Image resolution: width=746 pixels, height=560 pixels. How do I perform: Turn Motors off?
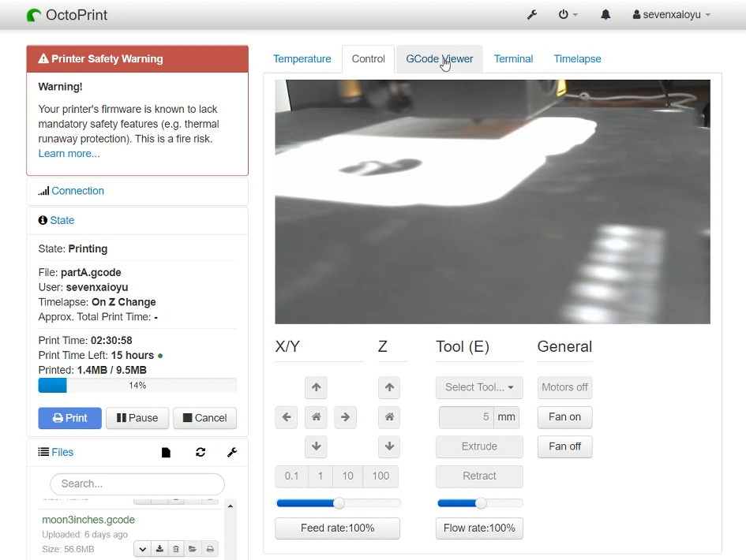click(x=564, y=387)
